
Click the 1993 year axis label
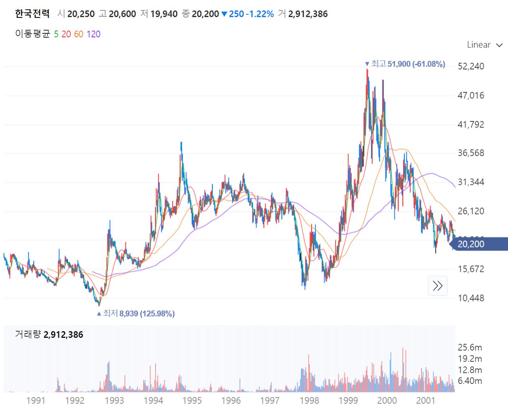point(114,401)
